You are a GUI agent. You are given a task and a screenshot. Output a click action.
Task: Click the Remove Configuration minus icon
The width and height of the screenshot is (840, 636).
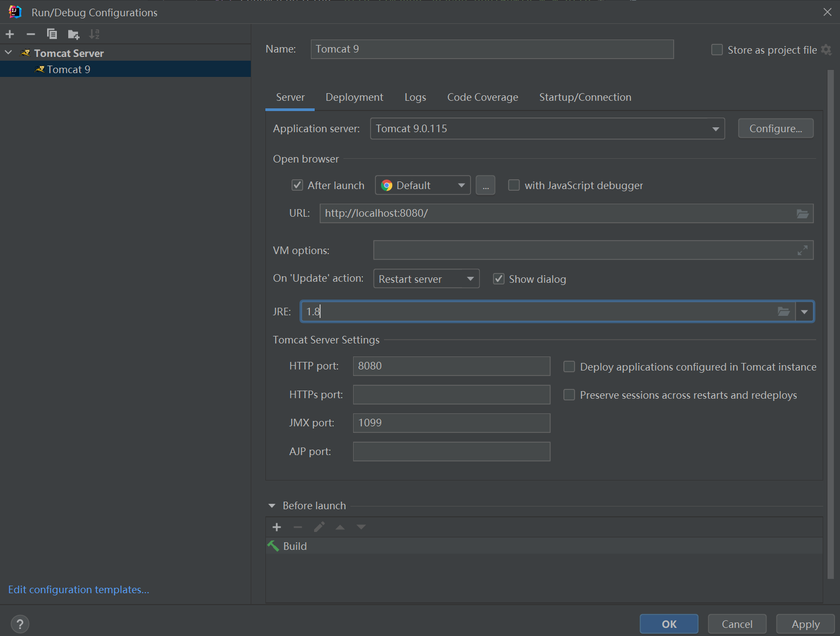31,34
